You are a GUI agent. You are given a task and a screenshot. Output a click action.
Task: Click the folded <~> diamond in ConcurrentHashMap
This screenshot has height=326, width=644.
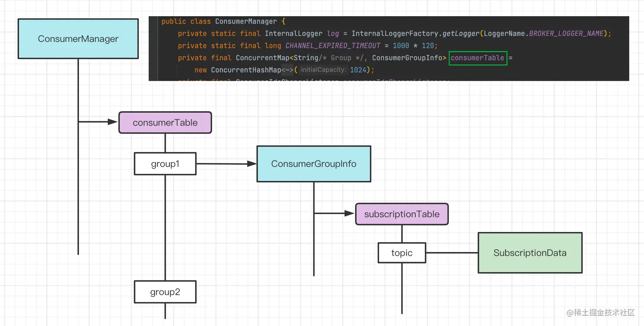pos(287,70)
